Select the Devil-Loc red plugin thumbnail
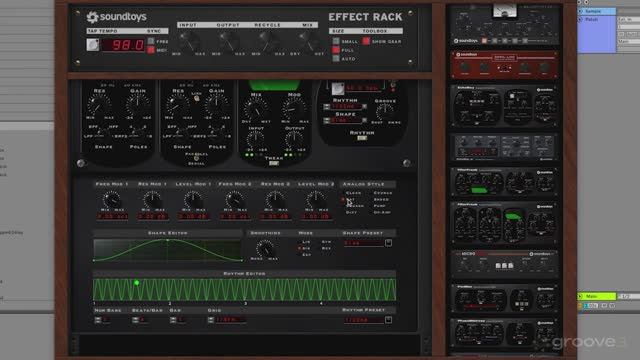Image resolution: width=640 pixels, height=360 pixels. tap(504, 64)
